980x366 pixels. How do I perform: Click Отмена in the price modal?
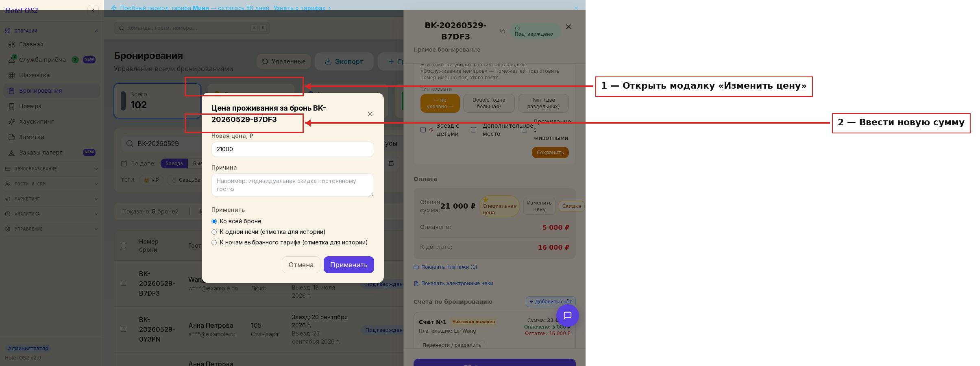pyautogui.click(x=301, y=265)
